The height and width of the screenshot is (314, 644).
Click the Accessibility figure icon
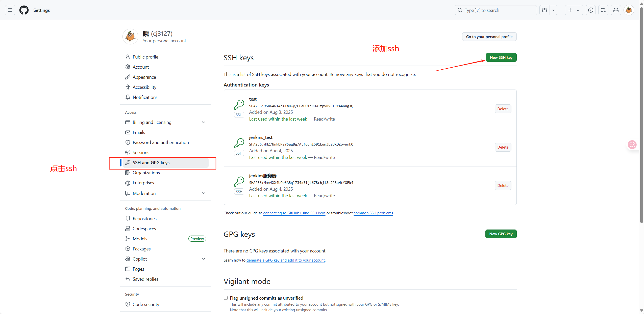[x=128, y=87]
